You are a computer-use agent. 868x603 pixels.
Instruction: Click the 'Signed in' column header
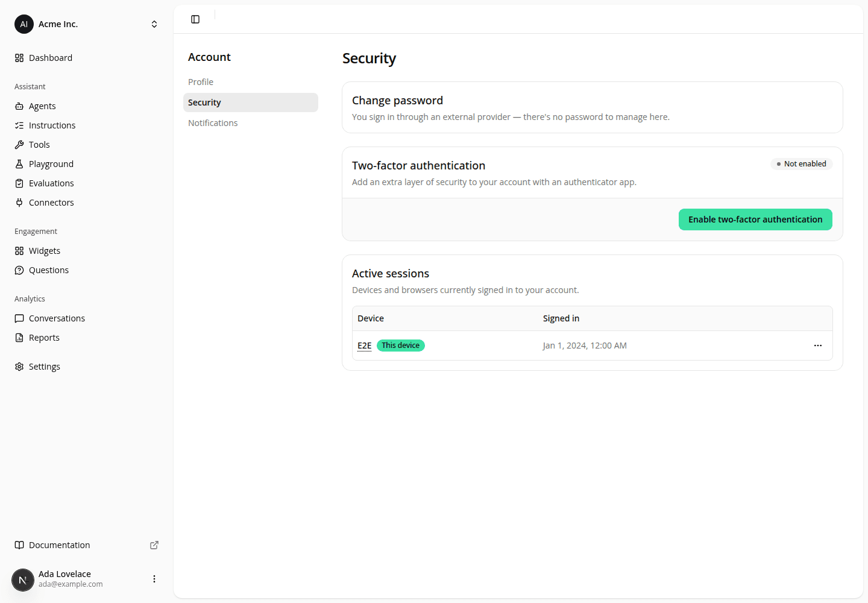pyautogui.click(x=561, y=318)
